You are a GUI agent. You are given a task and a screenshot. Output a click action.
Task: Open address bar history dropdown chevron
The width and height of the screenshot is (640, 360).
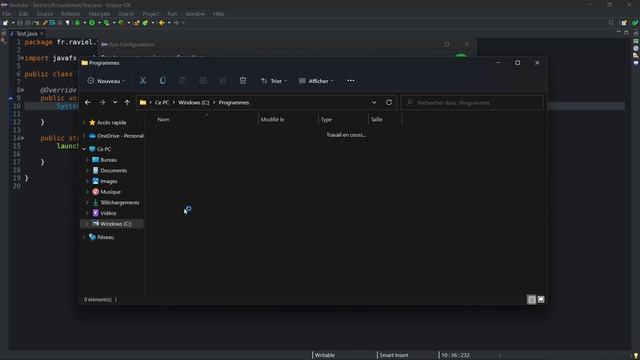pos(374,102)
